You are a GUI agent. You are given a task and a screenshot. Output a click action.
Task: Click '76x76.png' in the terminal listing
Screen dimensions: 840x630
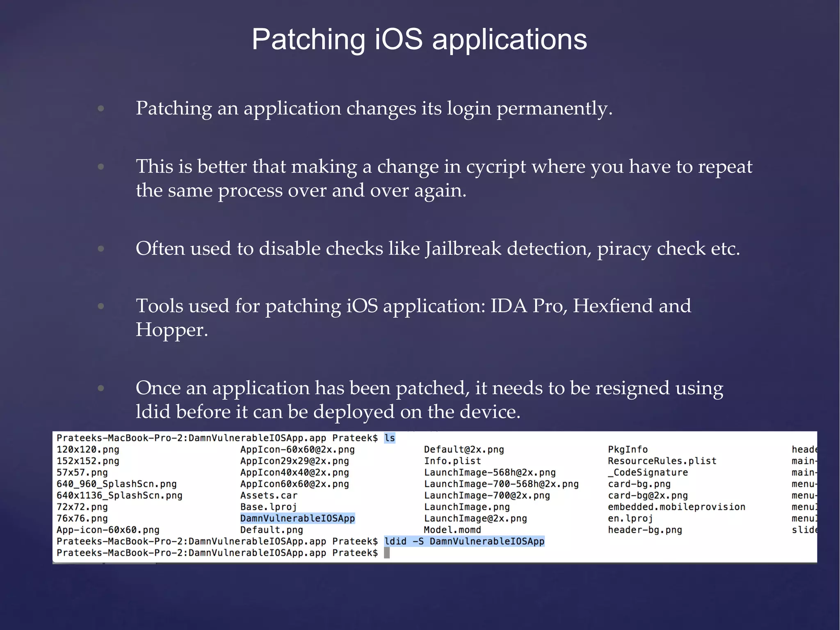point(82,518)
